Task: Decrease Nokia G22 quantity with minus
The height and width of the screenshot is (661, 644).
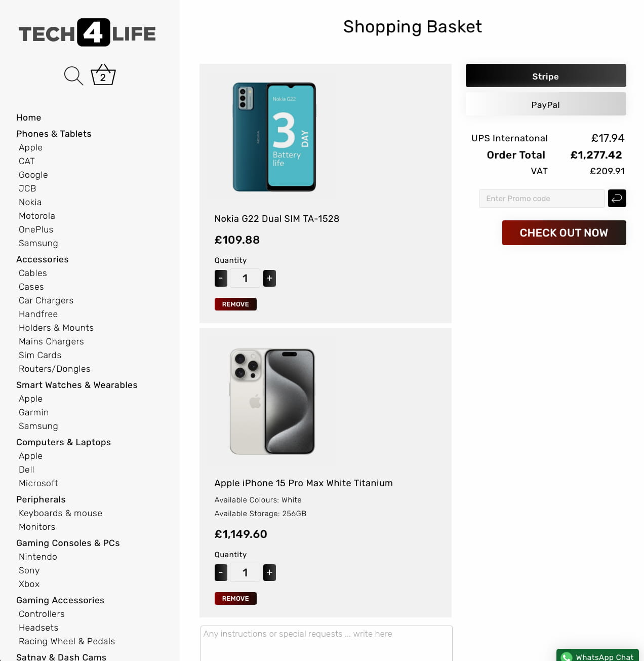Action: (x=221, y=278)
